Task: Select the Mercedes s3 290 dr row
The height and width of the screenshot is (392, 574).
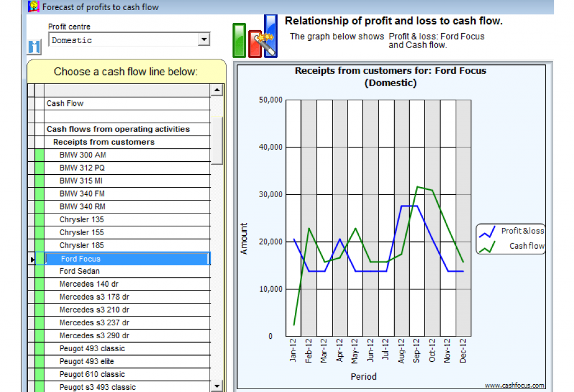Action: pyautogui.click(x=127, y=335)
